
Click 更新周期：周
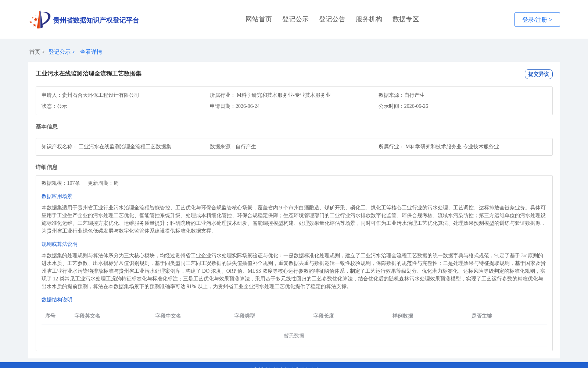click(x=103, y=183)
